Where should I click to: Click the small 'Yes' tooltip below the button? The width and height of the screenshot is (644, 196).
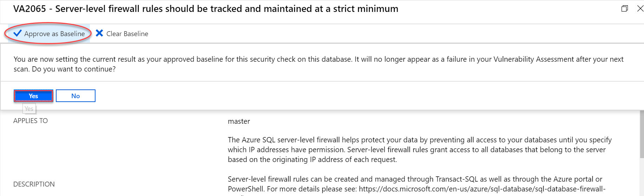[x=29, y=109]
